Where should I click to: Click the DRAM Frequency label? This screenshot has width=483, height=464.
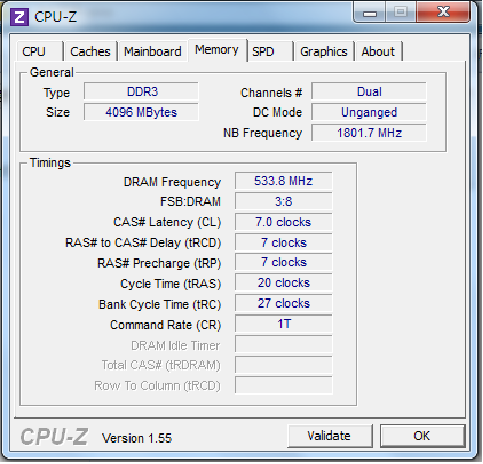[172, 182]
